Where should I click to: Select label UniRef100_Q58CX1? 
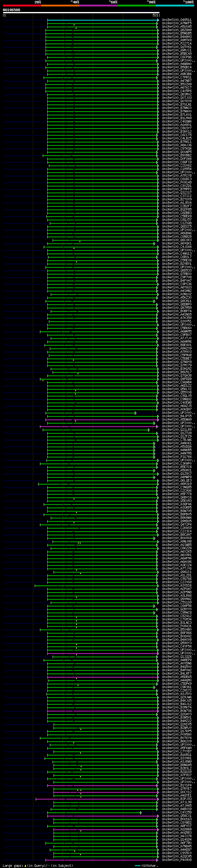tap(177, 816)
